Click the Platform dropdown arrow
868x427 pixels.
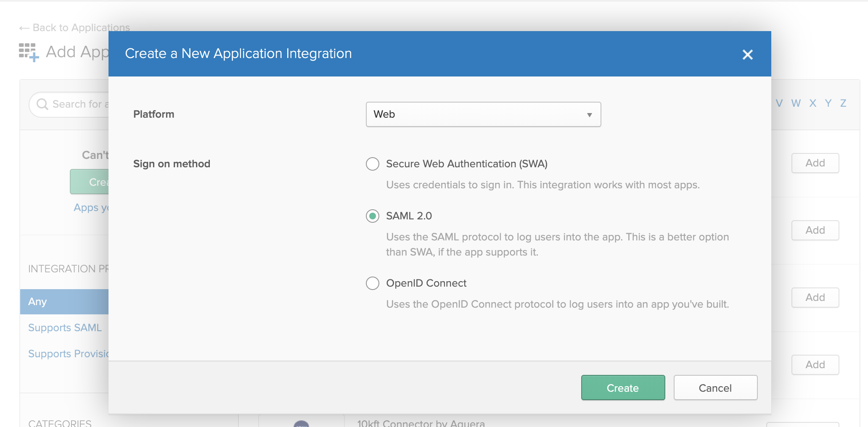589,115
